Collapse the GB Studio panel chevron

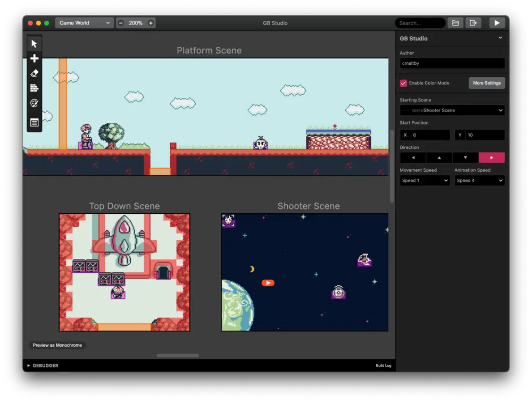[500, 38]
